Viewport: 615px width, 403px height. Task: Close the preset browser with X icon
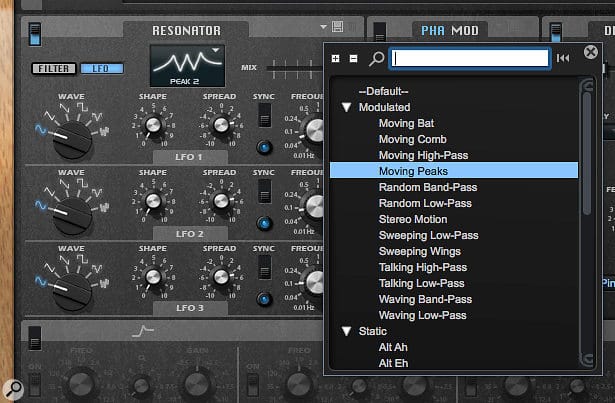591,52
